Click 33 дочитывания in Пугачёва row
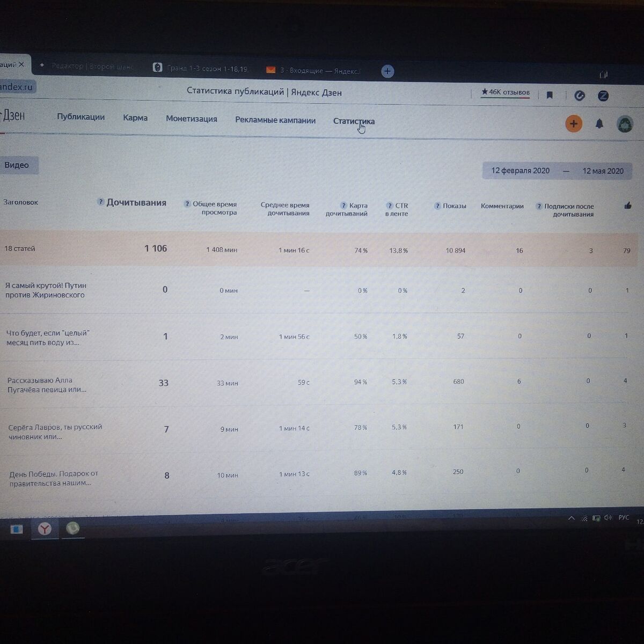The width and height of the screenshot is (644, 644). (163, 383)
